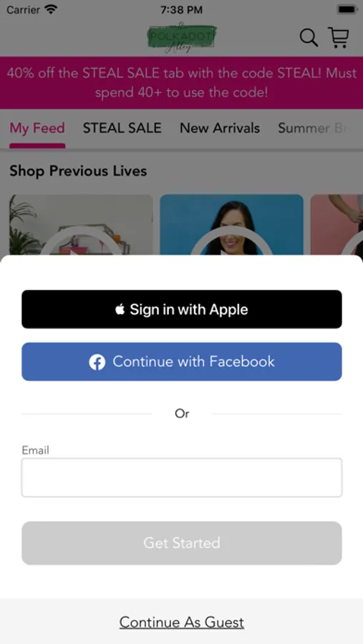Open the shopping cart icon
This screenshot has width=363, height=644.
tap(339, 37)
